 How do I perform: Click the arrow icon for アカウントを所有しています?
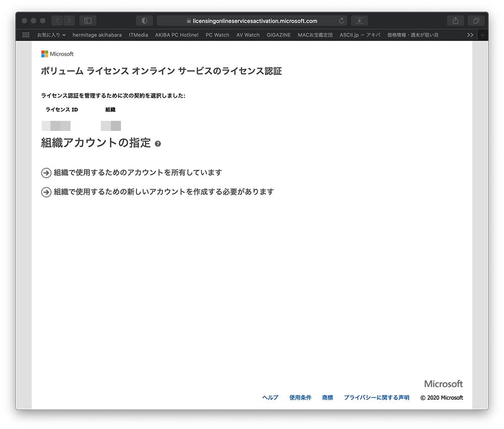[46, 173]
